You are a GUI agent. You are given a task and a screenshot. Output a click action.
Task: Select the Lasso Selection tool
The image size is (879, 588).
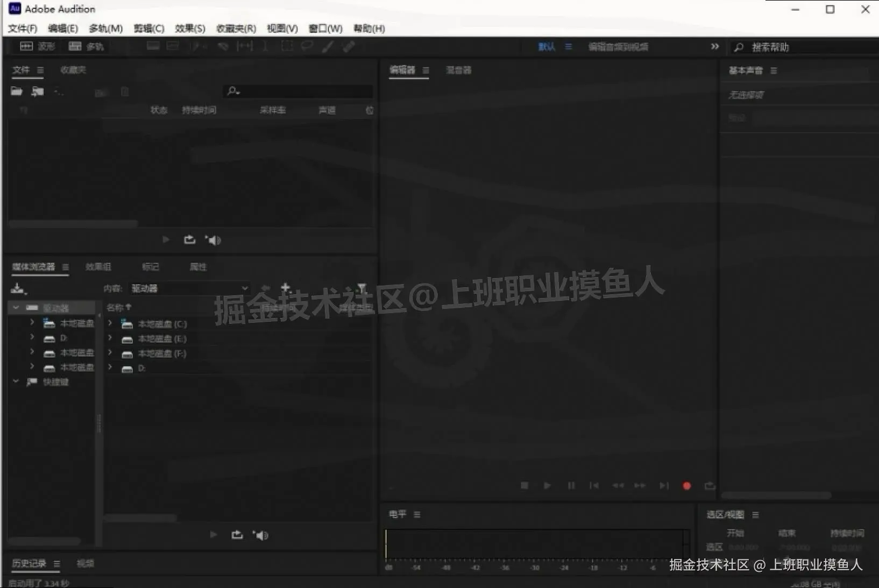[307, 46]
